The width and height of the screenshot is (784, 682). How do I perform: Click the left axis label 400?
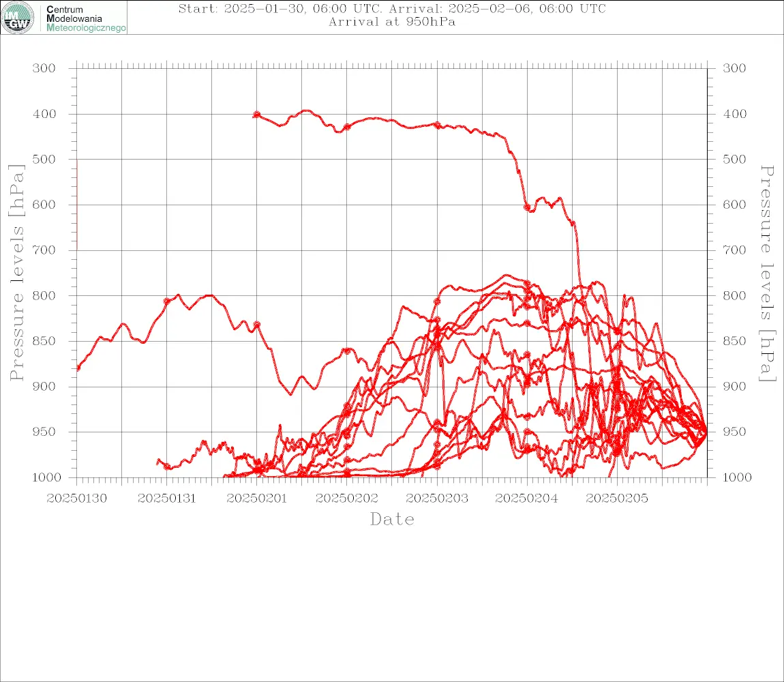click(44, 114)
